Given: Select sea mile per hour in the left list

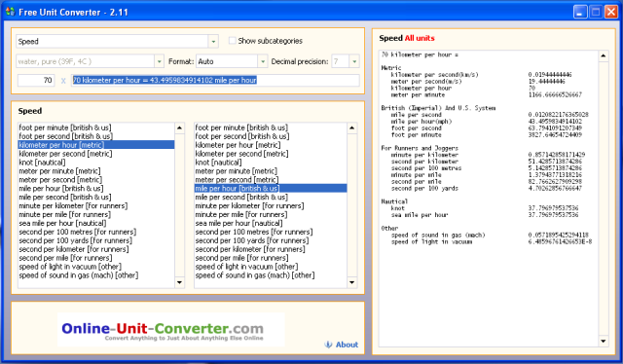Looking at the screenshot, I should [x=96, y=223].
